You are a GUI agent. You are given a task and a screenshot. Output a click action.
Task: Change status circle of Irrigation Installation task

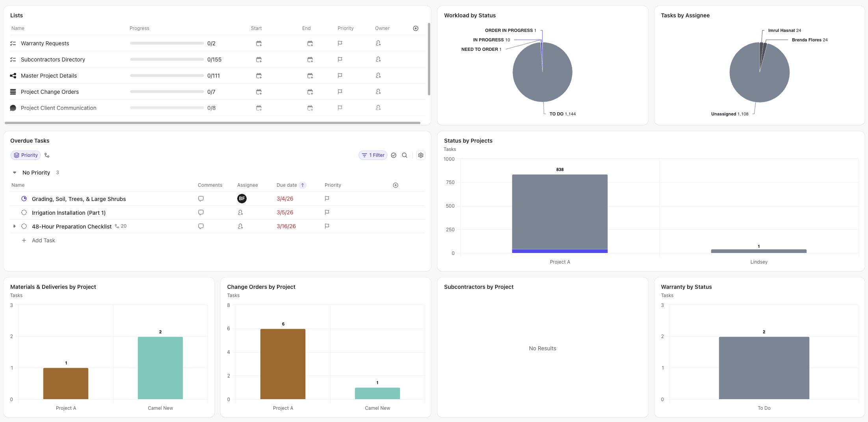point(24,213)
